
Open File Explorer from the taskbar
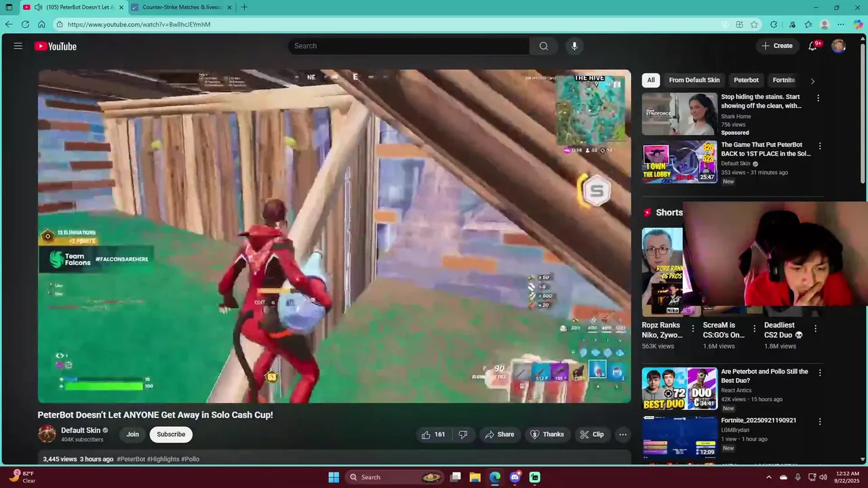click(475, 477)
